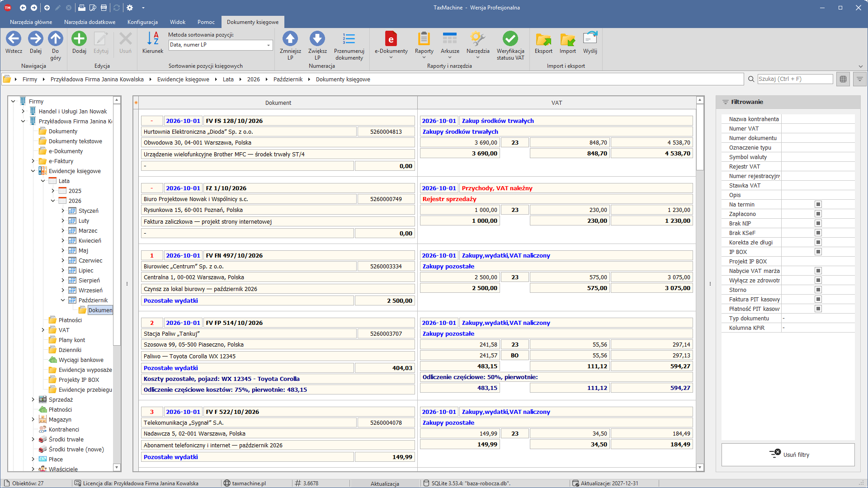Expand the Styczeń month tree node
868x488 pixels.
tap(63, 211)
